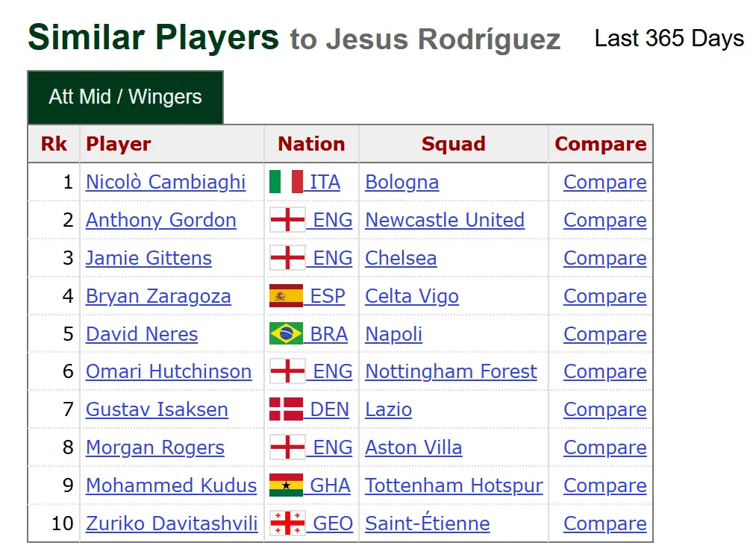Click the Spain flag beside ESP
The height and width of the screenshot is (560, 756).
coord(287,296)
